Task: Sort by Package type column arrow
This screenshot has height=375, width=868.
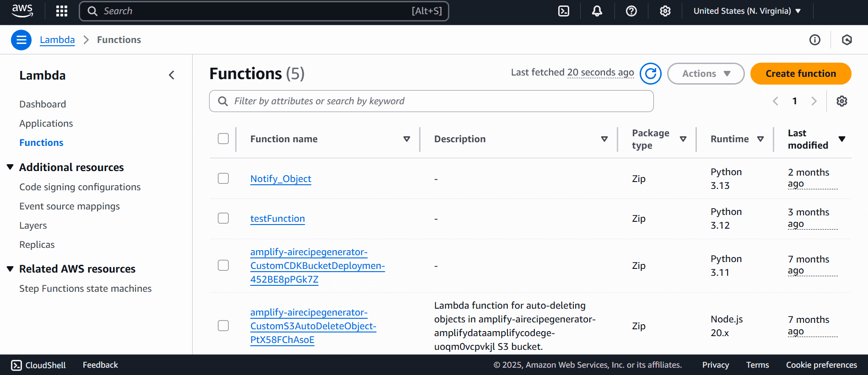Action: [683, 139]
